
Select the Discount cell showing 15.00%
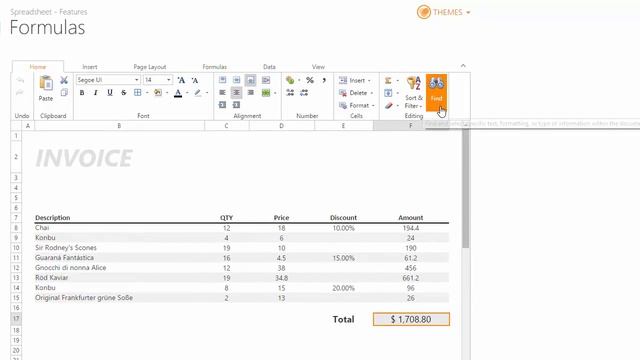[343, 258]
